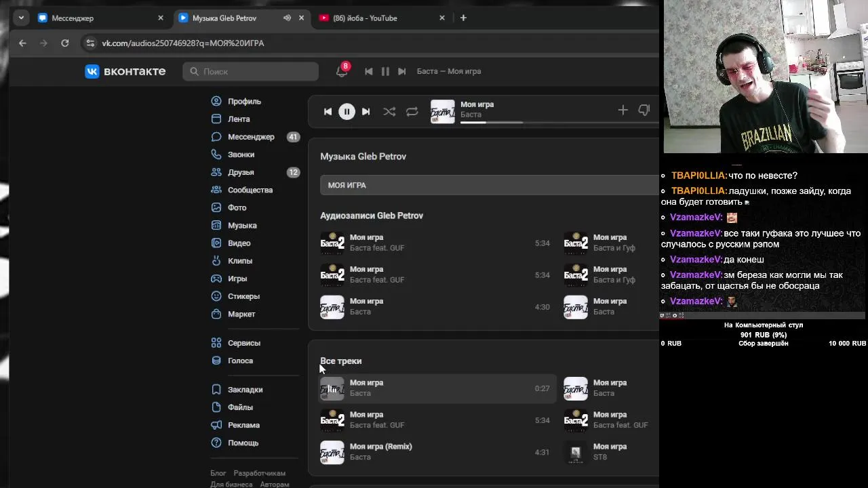Mute audio on the Музыка tab
Image resolution: width=868 pixels, height=488 pixels.
click(x=287, y=18)
